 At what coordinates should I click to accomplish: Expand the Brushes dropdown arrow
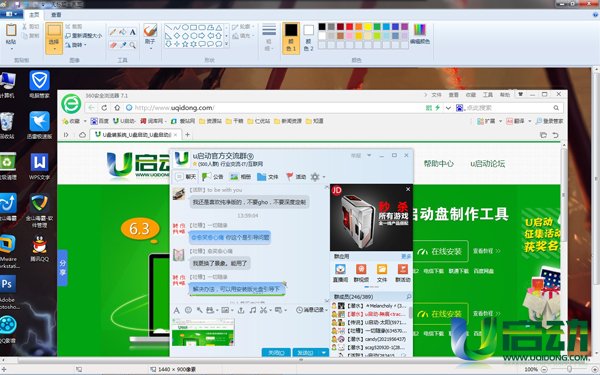pyautogui.click(x=150, y=48)
